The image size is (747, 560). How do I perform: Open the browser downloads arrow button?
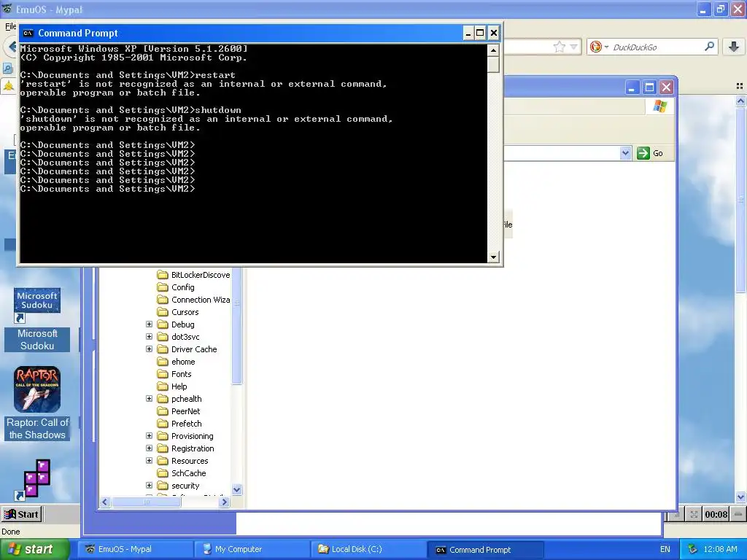coord(734,47)
